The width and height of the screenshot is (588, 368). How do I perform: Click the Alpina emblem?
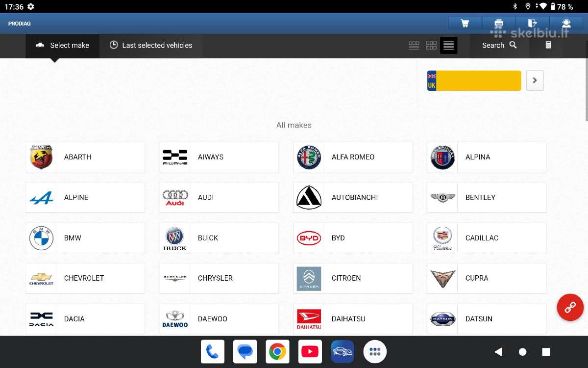pyautogui.click(x=442, y=157)
